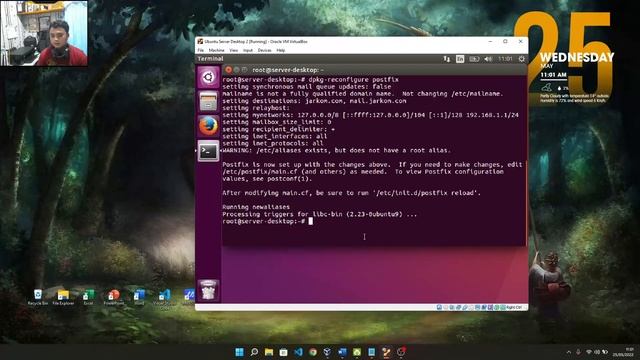Open the battery indicator in Ubuntu panel
The width and height of the screenshot is (640, 360).
click(x=474, y=59)
